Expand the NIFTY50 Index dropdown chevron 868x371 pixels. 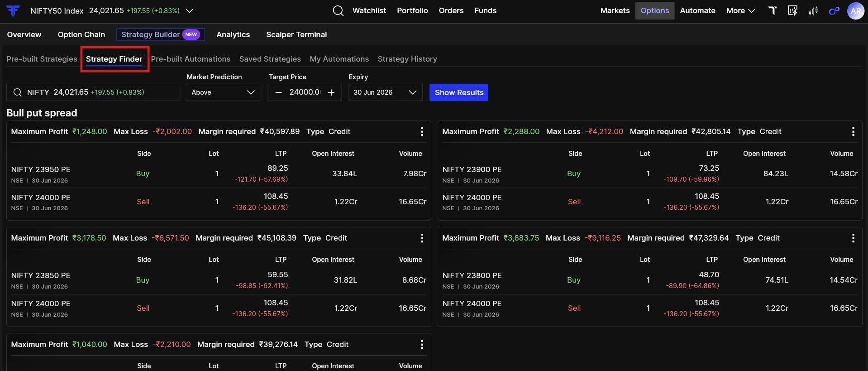[190, 10]
